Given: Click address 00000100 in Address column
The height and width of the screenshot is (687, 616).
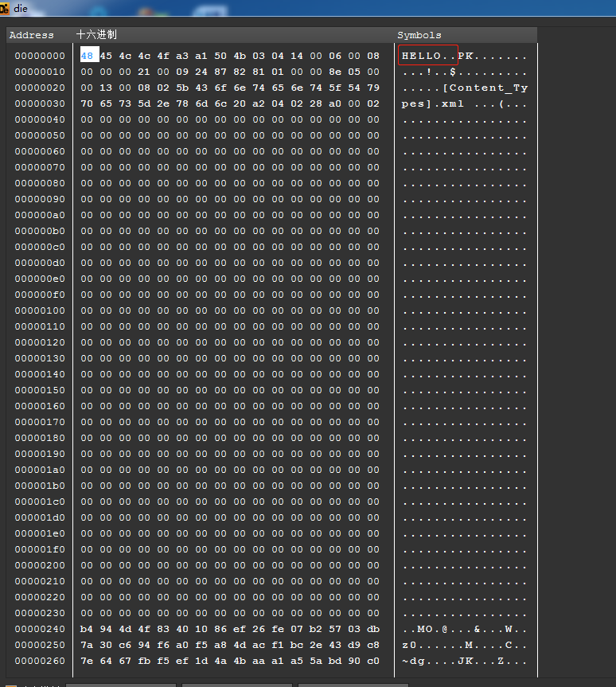Looking at the screenshot, I should coord(40,310).
